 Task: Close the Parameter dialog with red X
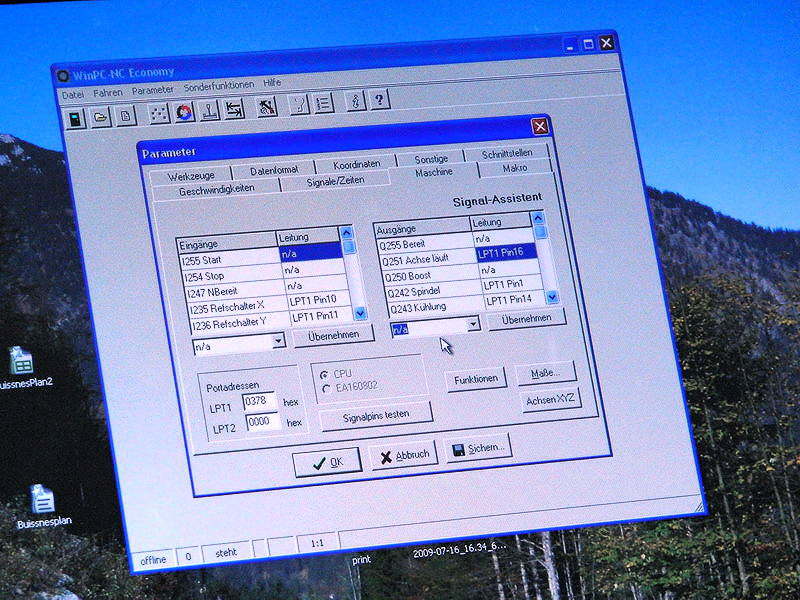pyautogui.click(x=540, y=126)
